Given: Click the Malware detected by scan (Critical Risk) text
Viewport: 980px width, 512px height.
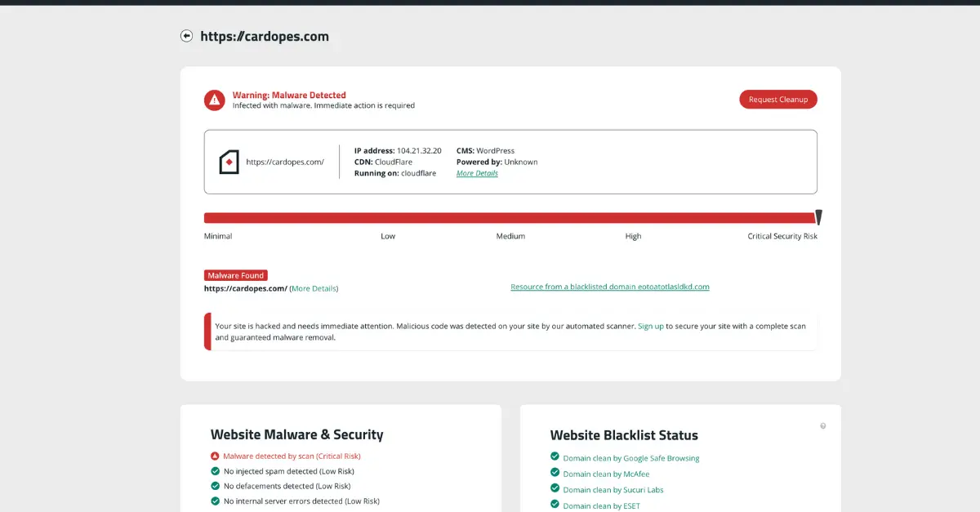Looking at the screenshot, I should (x=292, y=456).
